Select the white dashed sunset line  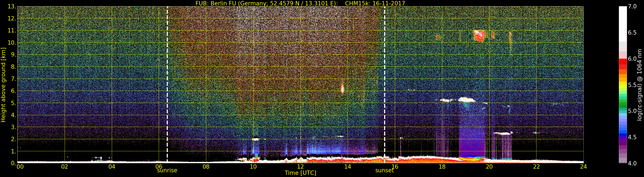pos(385,84)
